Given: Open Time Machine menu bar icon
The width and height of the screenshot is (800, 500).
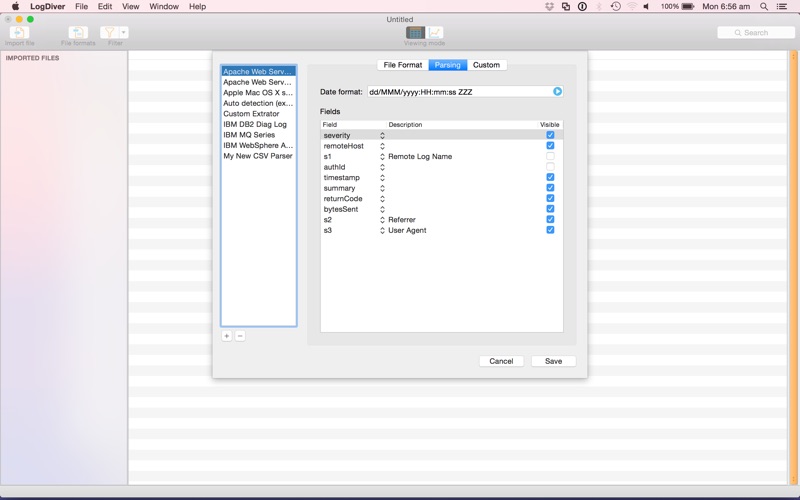Looking at the screenshot, I should point(616,7).
